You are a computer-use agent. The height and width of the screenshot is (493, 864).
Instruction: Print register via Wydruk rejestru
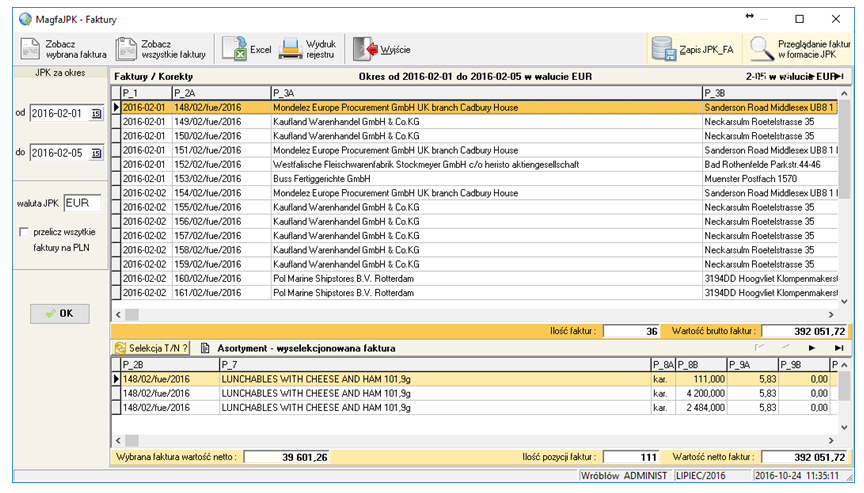pos(307,49)
